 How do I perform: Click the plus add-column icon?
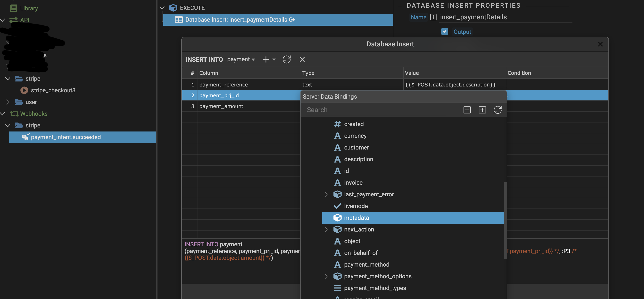click(266, 59)
